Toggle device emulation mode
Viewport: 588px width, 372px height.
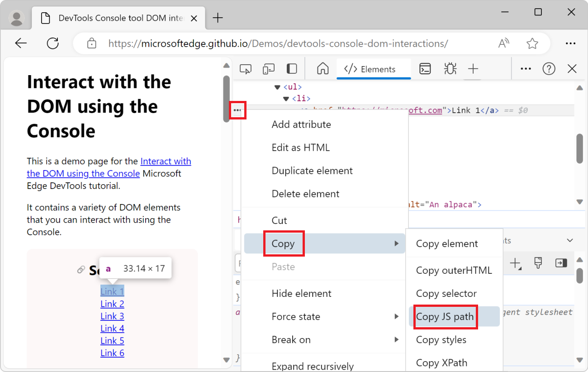click(x=268, y=68)
